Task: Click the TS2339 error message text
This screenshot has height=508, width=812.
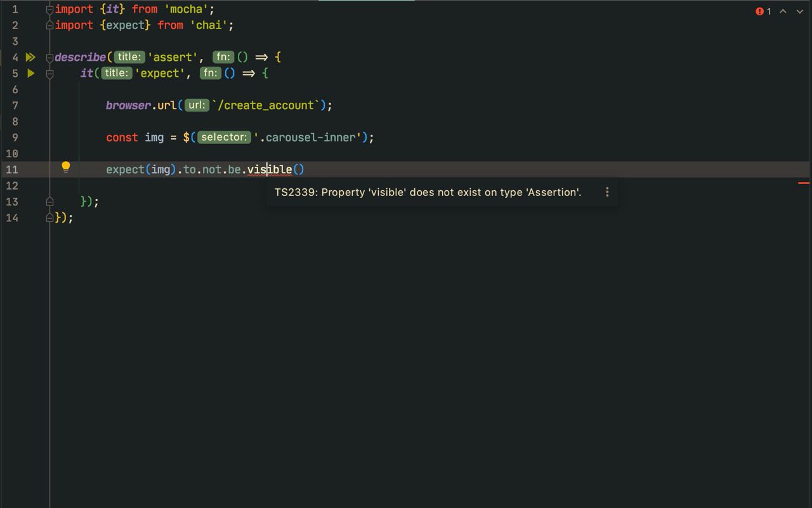Action: point(428,192)
